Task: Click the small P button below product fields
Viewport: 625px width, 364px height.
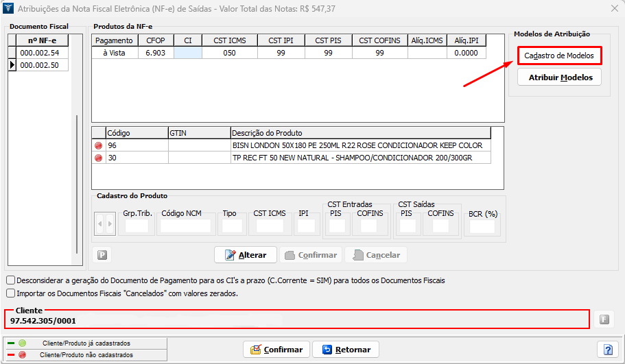Action: [x=102, y=255]
